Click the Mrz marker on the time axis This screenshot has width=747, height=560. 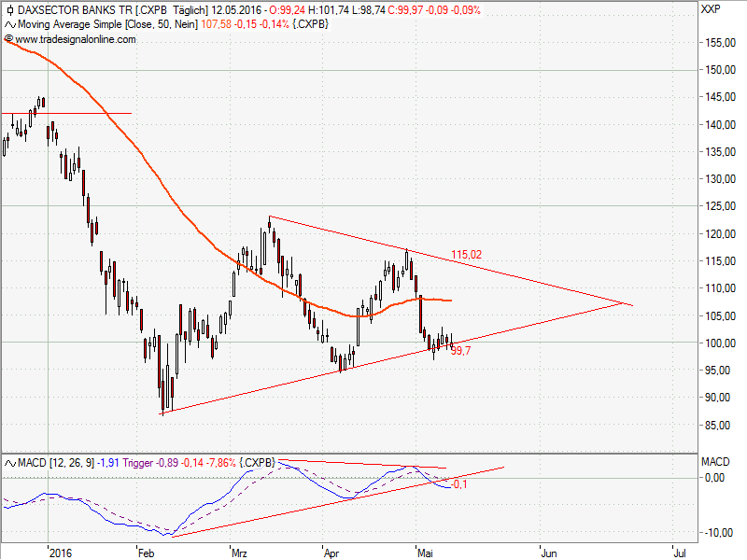pos(240,551)
